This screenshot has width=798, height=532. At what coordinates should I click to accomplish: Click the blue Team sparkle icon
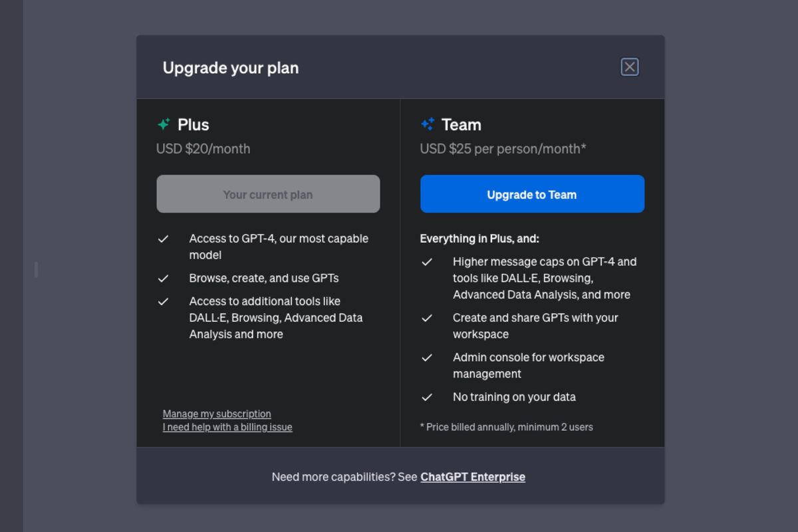pyautogui.click(x=428, y=124)
